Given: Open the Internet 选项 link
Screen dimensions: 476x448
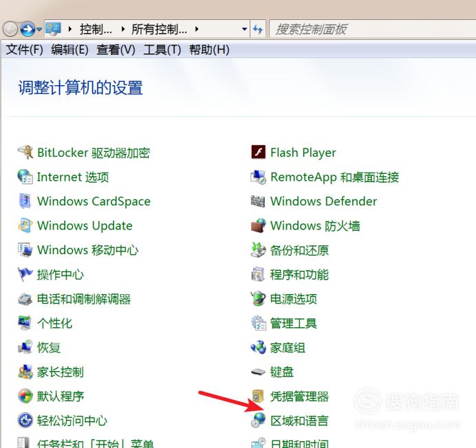Looking at the screenshot, I should 73,177.
